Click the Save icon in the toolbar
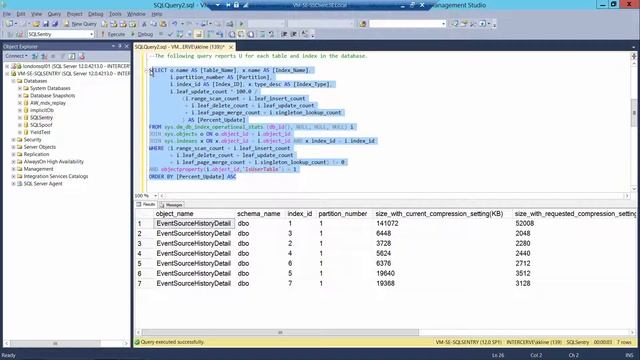This screenshot has height=360, width=640. 46,24
